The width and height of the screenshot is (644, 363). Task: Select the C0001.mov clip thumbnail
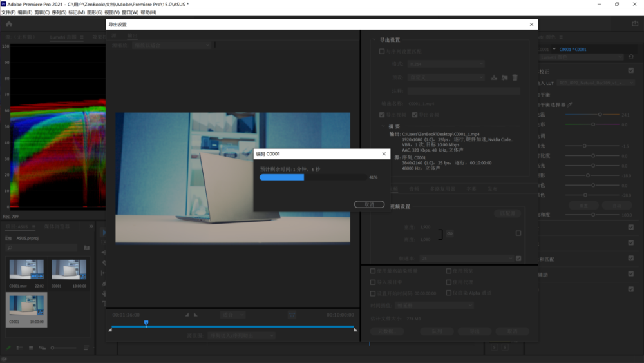pos(26,270)
